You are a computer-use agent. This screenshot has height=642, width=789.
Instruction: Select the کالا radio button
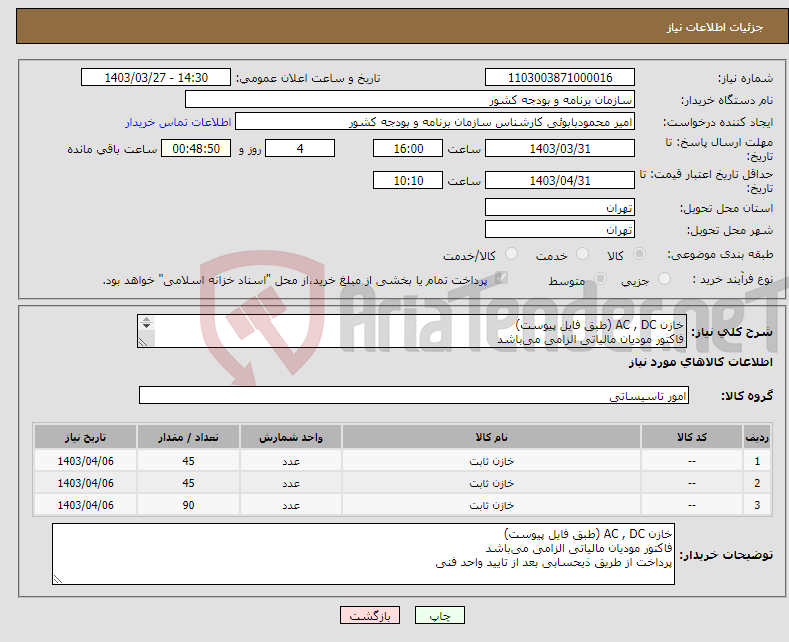639,254
